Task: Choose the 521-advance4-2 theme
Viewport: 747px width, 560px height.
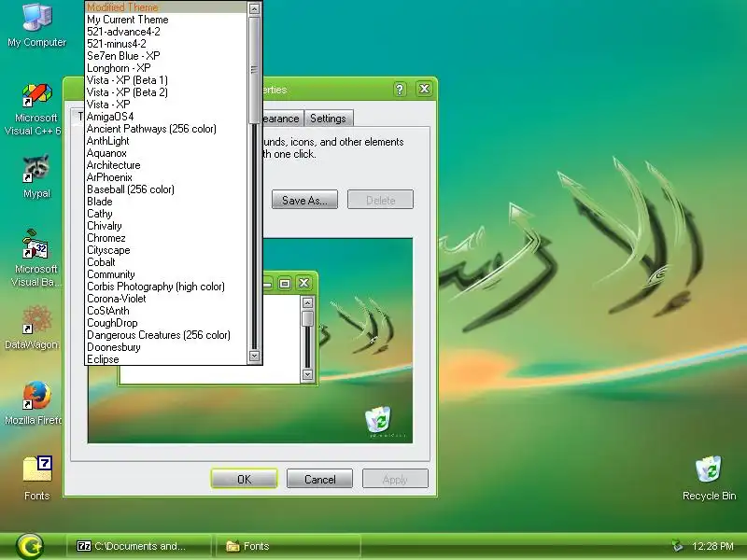Action: tap(166, 32)
